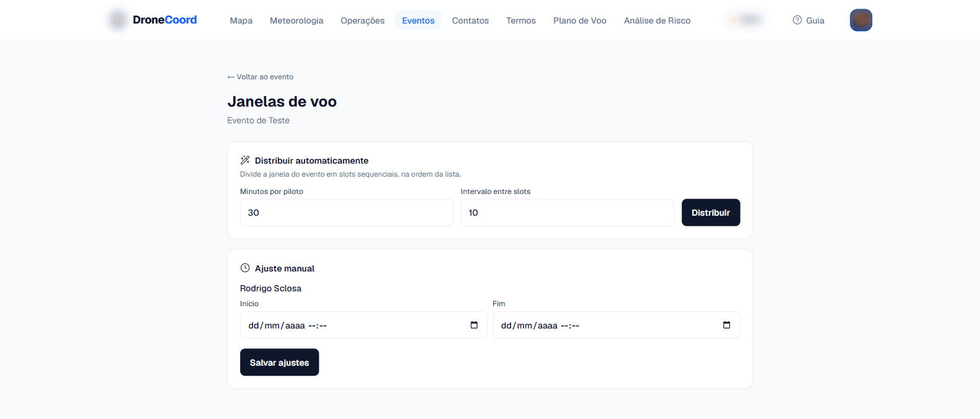
Task: Focus the Minutos por piloto field
Action: pyautogui.click(x=347, y=213)
